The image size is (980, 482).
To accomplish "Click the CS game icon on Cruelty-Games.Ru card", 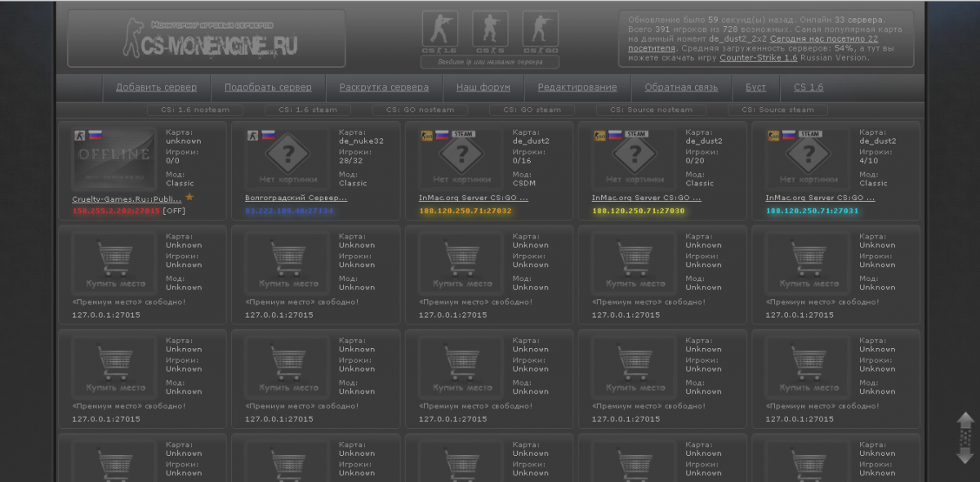I will tap(79, 135).
